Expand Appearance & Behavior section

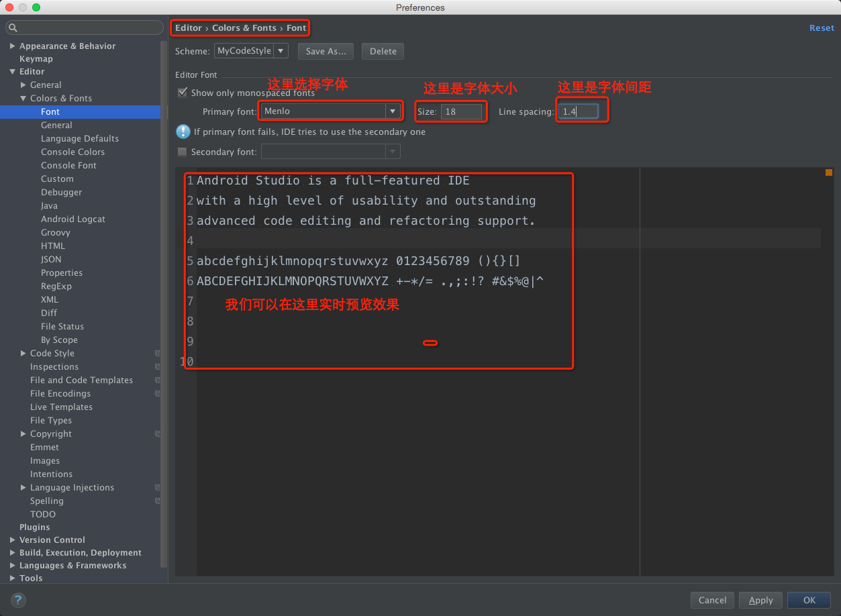13,46
